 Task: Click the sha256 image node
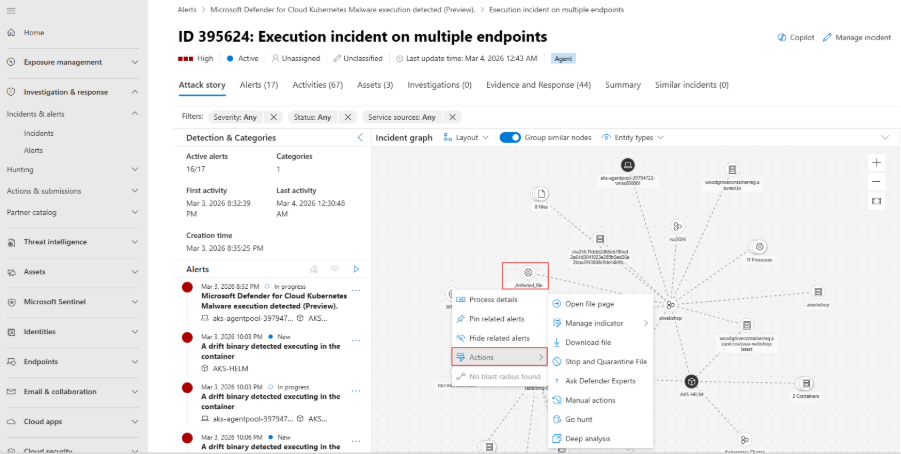click(x=599, y=238)
